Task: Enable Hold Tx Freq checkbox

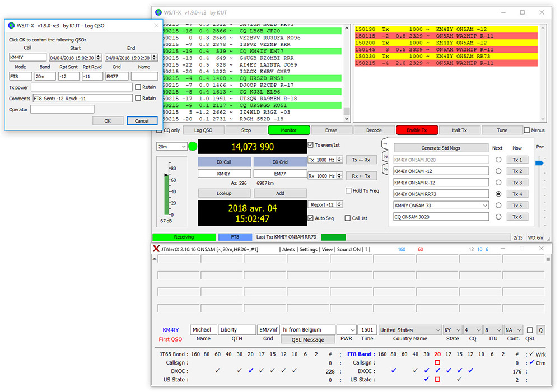Action: tap(348, 190)
